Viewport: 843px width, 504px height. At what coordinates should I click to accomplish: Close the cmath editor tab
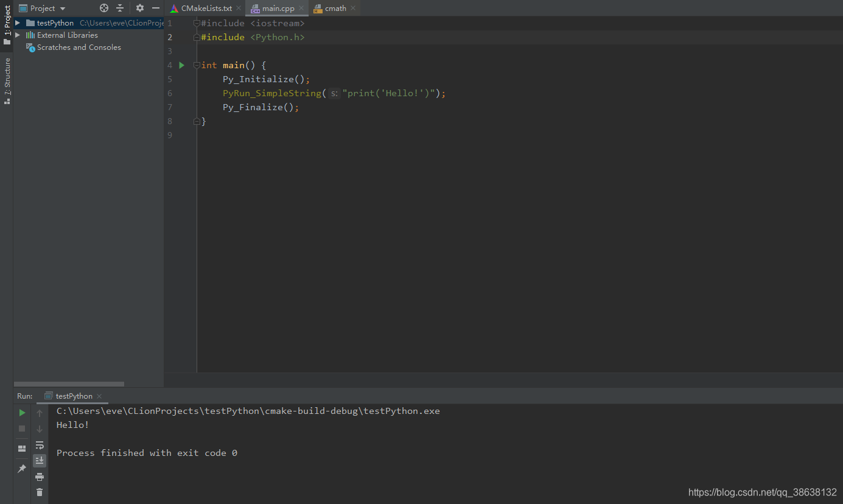[x=353, y=8]
